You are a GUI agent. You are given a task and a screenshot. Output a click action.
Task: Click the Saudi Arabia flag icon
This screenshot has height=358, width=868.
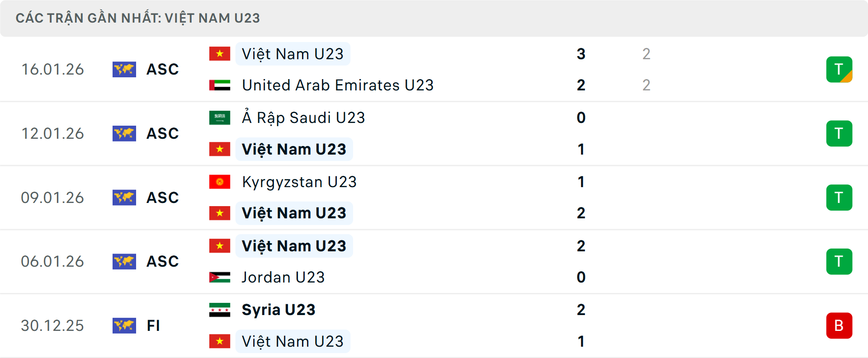[x=220, y=118]
